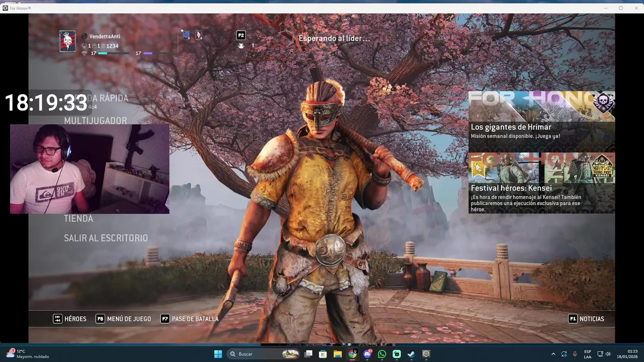Click the 1234 steel currency value
The image size is (644, 362).
click(x=112, y=46)
